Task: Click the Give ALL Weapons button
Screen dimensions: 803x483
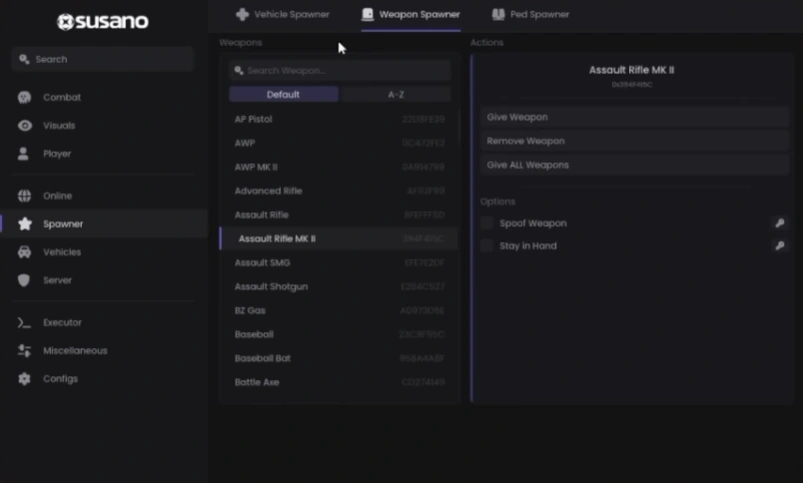Action: pos(635,165)
